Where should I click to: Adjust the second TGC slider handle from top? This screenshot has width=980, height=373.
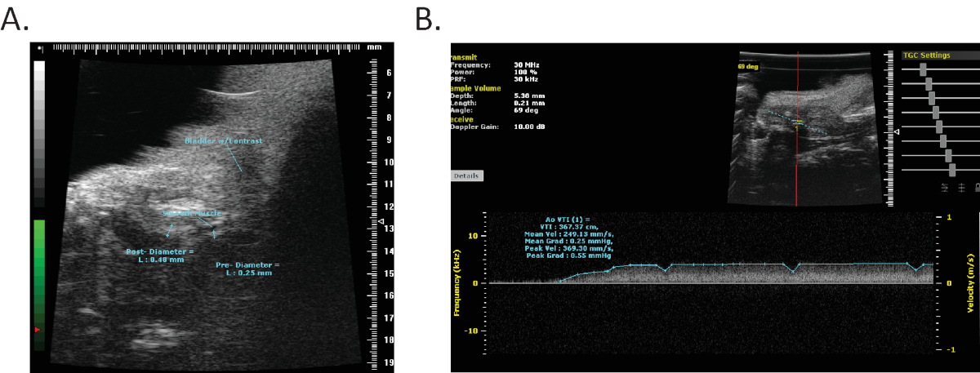[928, 84]
